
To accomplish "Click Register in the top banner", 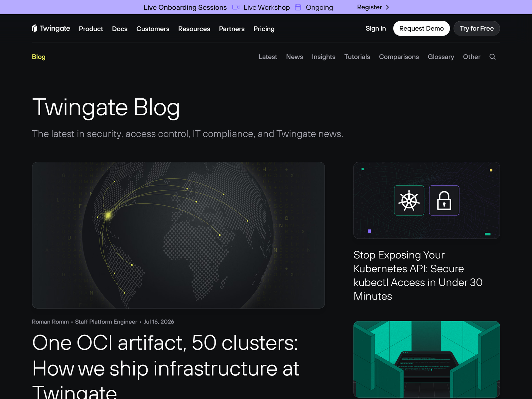I will (x=369, y=7).
